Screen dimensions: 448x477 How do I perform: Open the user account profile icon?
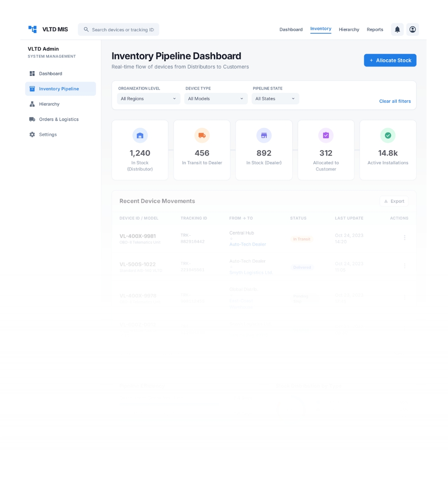click(x=412, y=29)
